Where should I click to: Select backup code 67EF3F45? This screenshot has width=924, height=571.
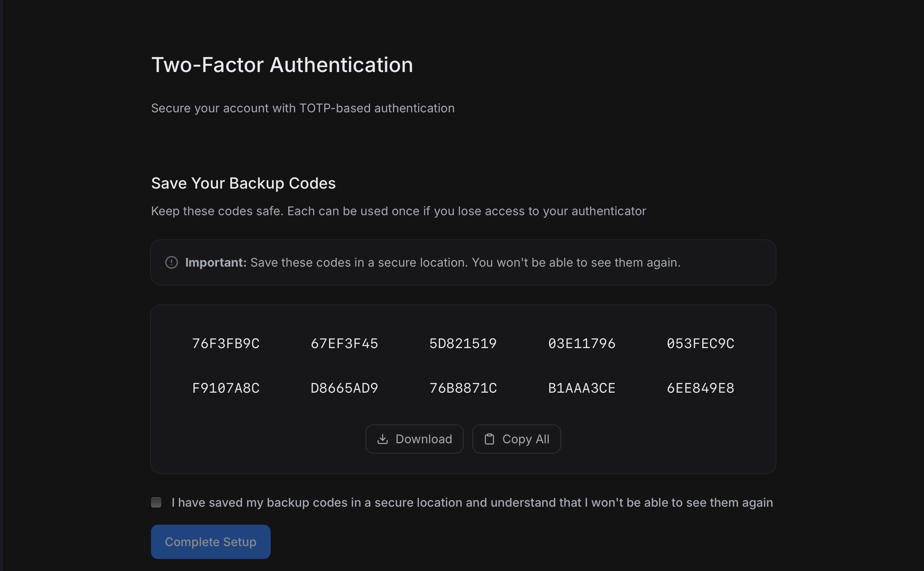tap(344, 344)
